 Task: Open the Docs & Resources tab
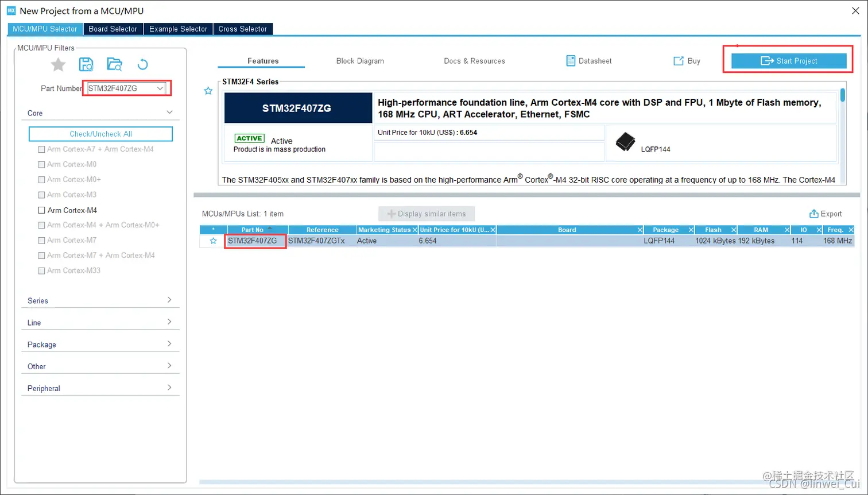(x=474, y=61)
